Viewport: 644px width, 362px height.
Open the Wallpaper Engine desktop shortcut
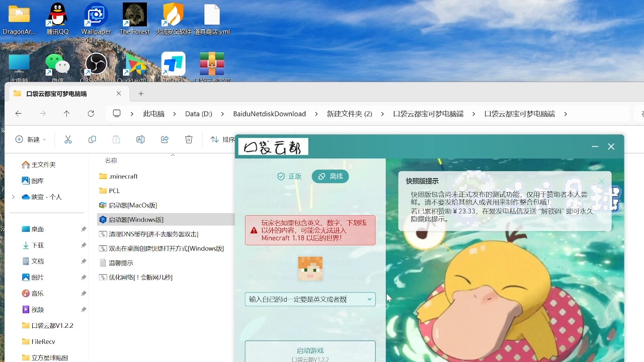[x=96, y=23]
